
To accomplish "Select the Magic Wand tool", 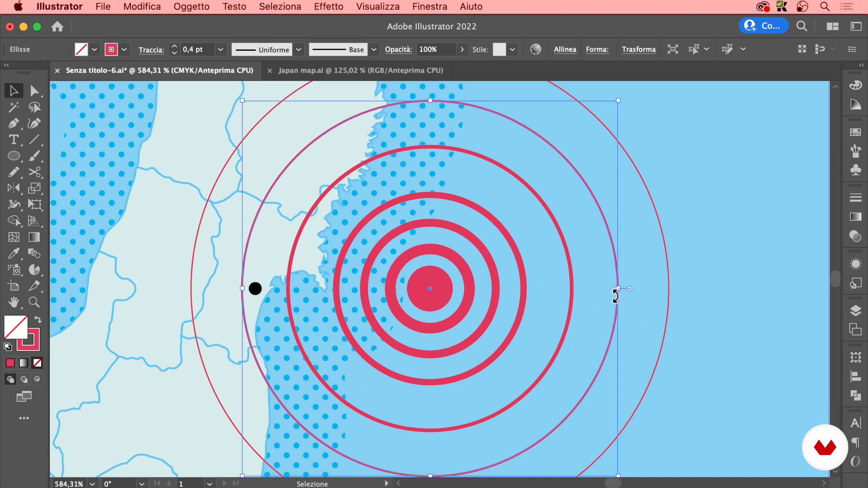I will point(14,107).
